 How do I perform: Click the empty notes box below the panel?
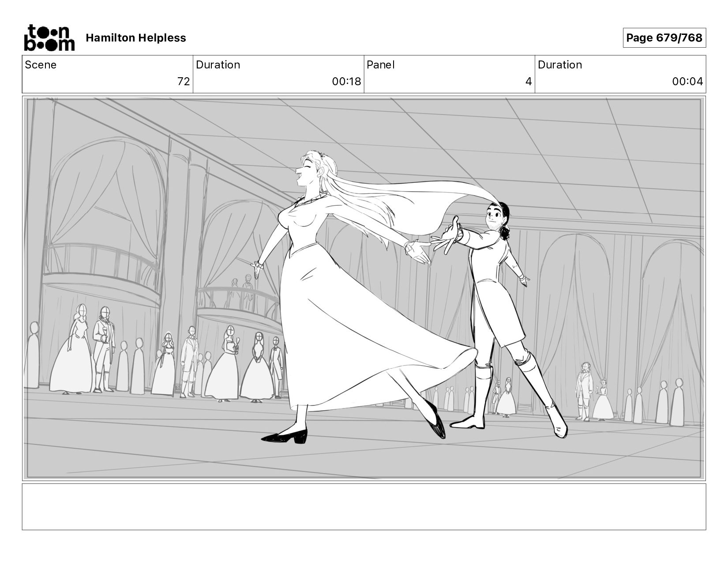pyautogui.click(x=364, y=506)
